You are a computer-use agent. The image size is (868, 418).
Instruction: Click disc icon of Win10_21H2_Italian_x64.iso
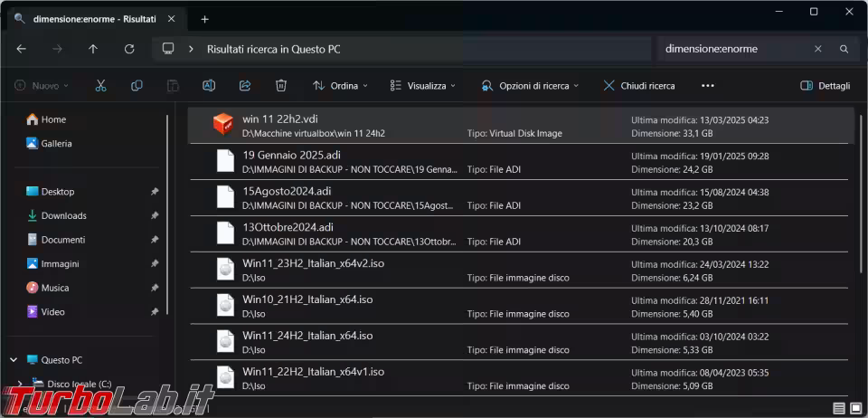click(x=225, y=306)
